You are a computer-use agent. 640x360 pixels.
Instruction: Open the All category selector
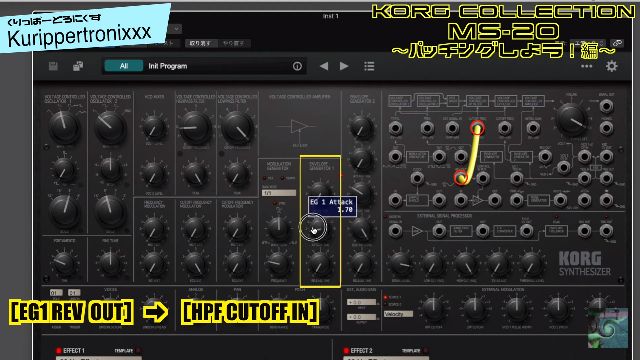tap(124, 66)
